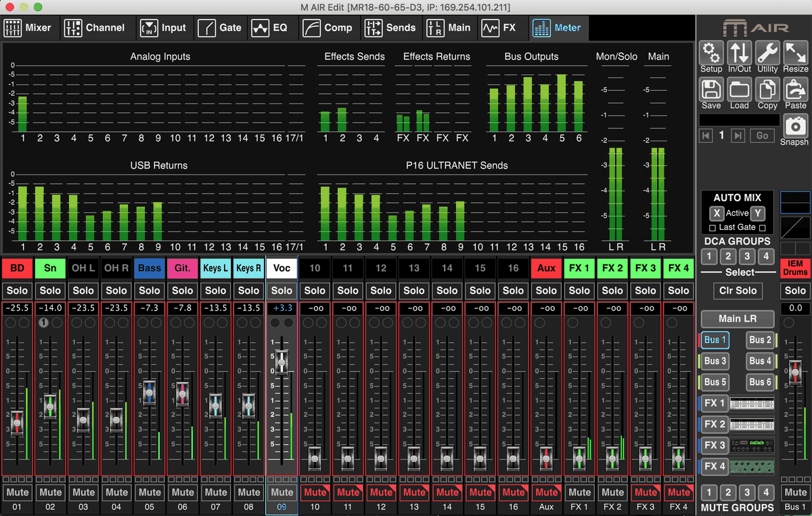Toggle Auto Mix group Y
Viewport: 812px width, 516px height.
(x=758, y=213)
